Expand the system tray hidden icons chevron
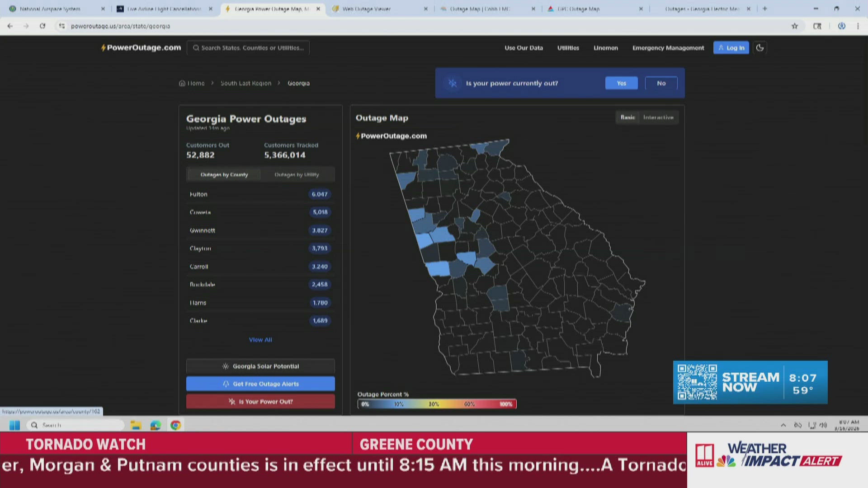 pyautogui.click(x=783, y=425)
